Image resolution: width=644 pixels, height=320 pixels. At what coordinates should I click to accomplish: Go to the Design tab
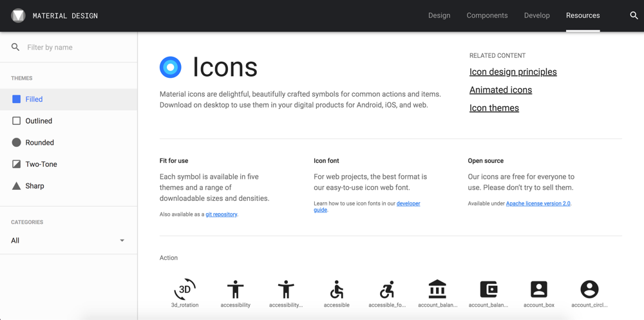(x=439, y=15)
